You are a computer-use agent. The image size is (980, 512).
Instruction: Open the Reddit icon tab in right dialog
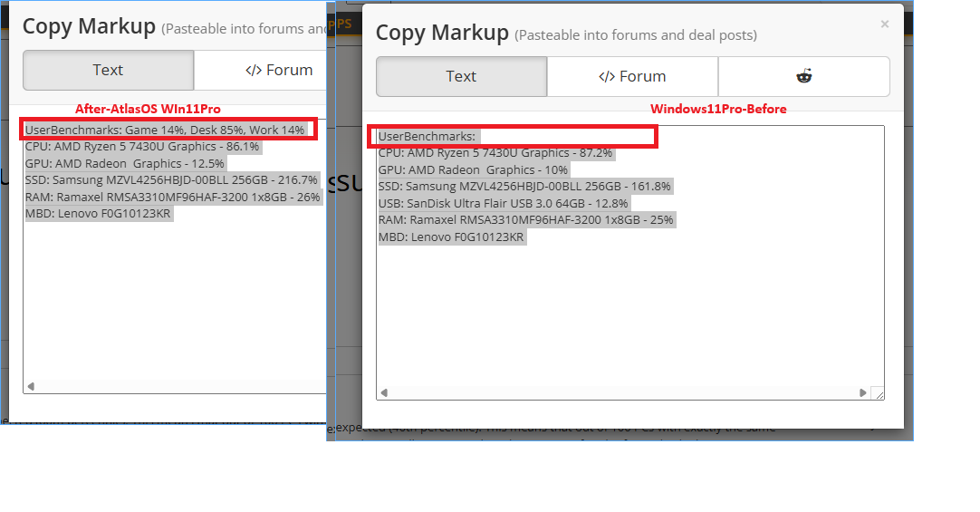tap(803, 76)
